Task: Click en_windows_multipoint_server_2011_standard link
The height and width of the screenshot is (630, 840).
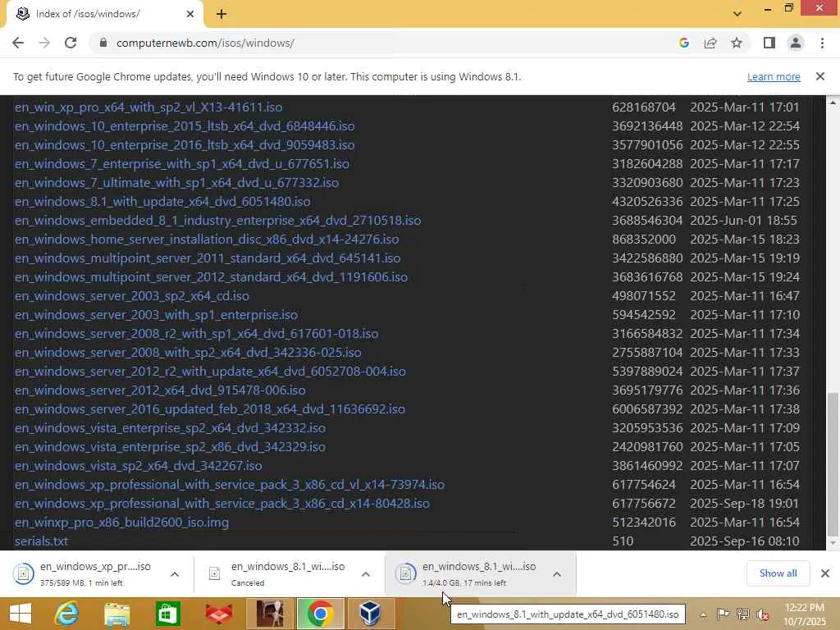Action: (208, 258)
